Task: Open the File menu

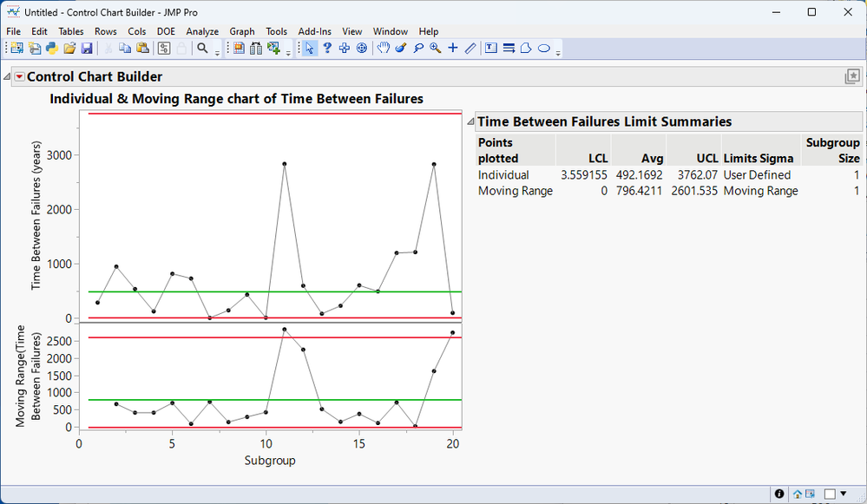Action: 13,31
